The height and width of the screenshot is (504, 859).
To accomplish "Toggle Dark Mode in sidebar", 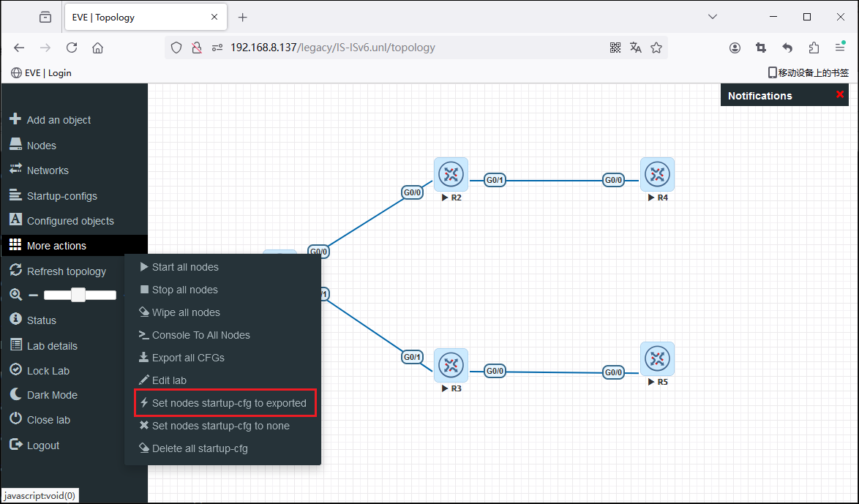I will coord(51,395).
